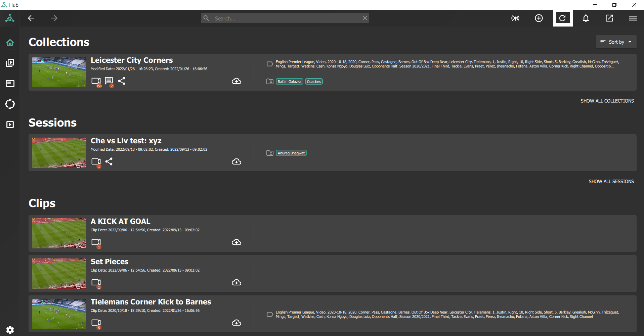Open the Set Pieces clip title

pos(110,261)
